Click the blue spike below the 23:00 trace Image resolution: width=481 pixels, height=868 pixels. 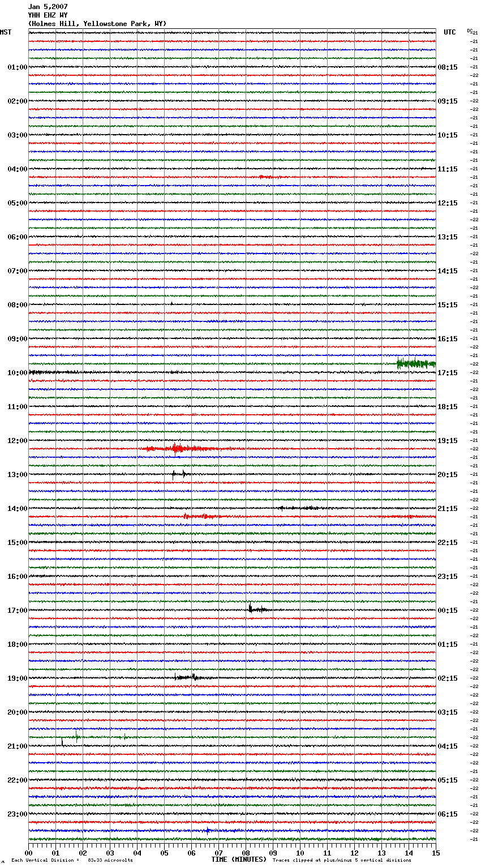208,831
